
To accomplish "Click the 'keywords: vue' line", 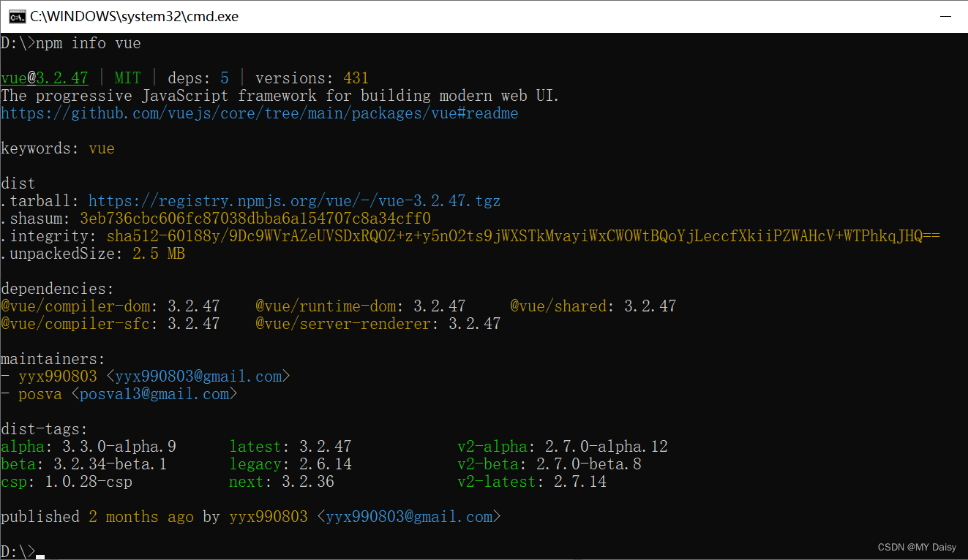I will tap(58, 148).
